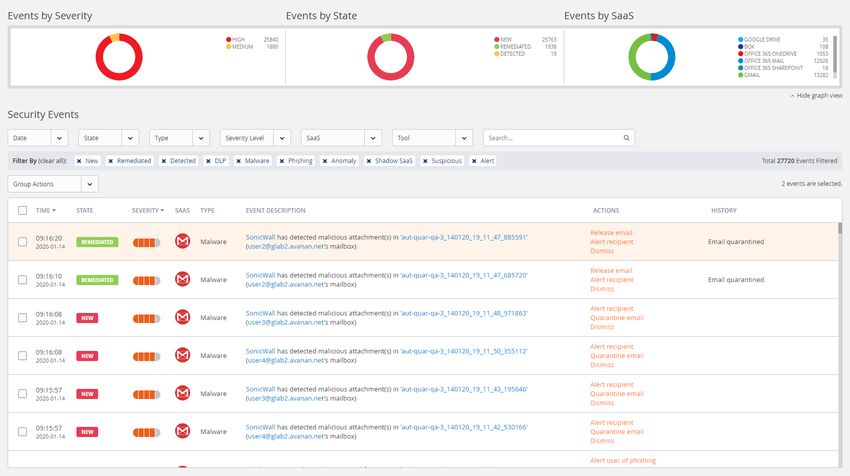Dismiss the user4 09:16:08 event
This screenshot has height=476, width=850.
(x=602, y=365)
